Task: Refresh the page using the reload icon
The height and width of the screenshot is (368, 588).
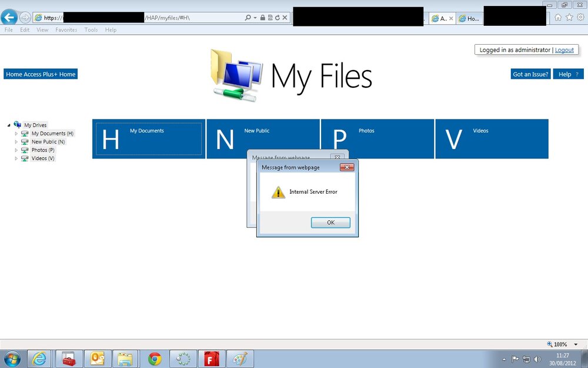Action: click(x=277, y=18)
